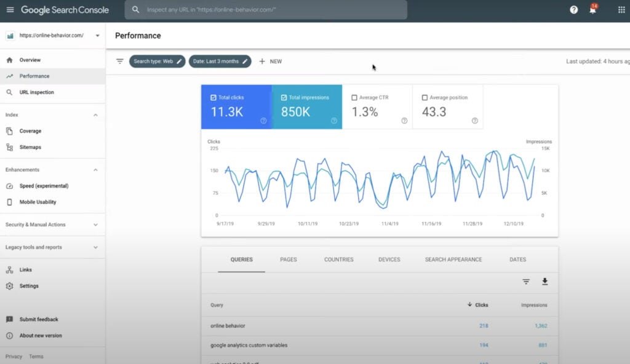Viewport: 630px width, 364px height.
Task: Open the filter icon below Performance header
Action: [x=119, y=61]
